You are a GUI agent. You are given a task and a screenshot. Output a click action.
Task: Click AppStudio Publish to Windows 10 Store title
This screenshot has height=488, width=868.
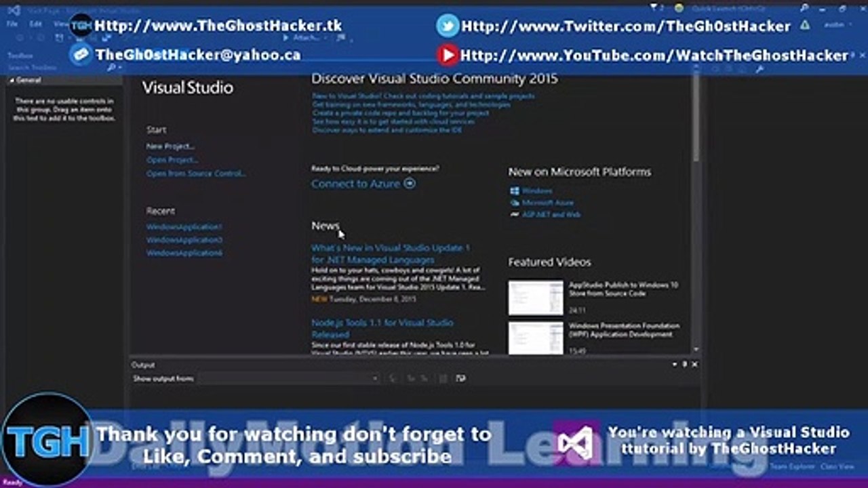tap(623, 289)
